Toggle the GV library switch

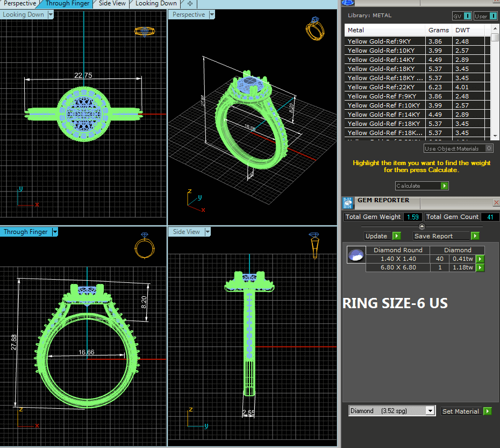(x=467, y=16)
